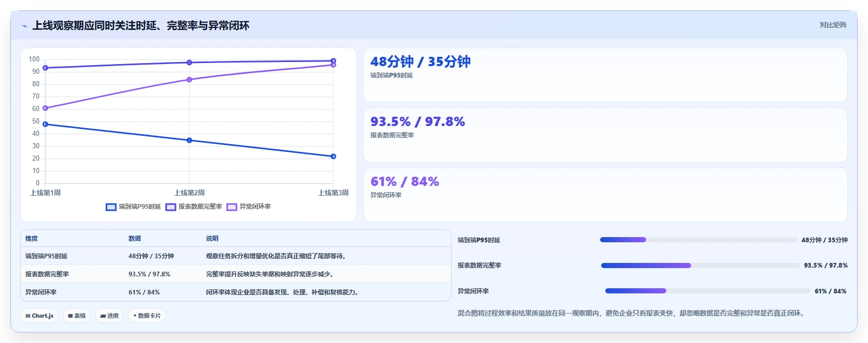
Task: Open the 48分钟 / 35分钟 KPI card
Action: 605,75
